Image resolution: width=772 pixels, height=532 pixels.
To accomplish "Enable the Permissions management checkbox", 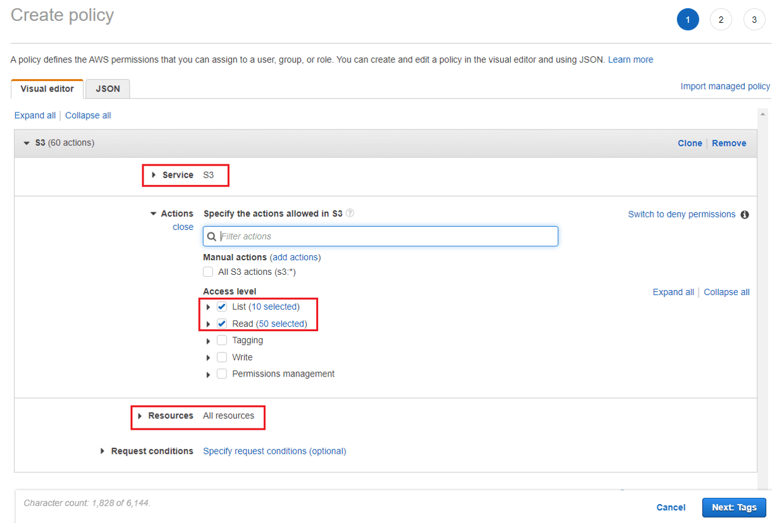I will click(222, 373).
